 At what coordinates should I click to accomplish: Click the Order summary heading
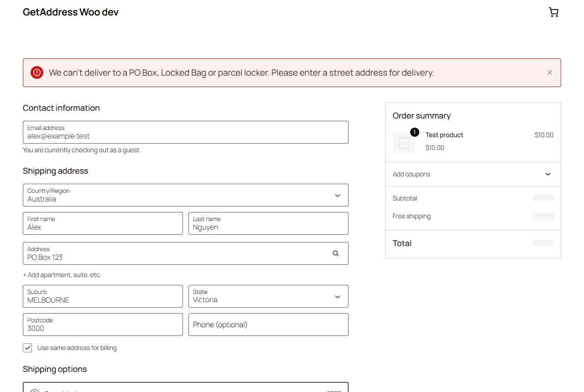pos(422,116)
